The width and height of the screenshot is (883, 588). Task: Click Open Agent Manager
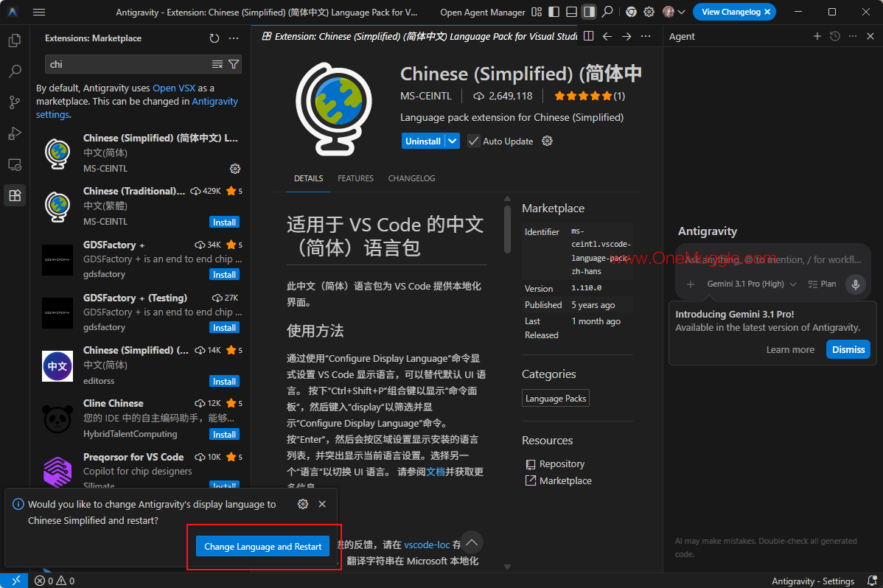pyautogui.click(x=483, y=12)
